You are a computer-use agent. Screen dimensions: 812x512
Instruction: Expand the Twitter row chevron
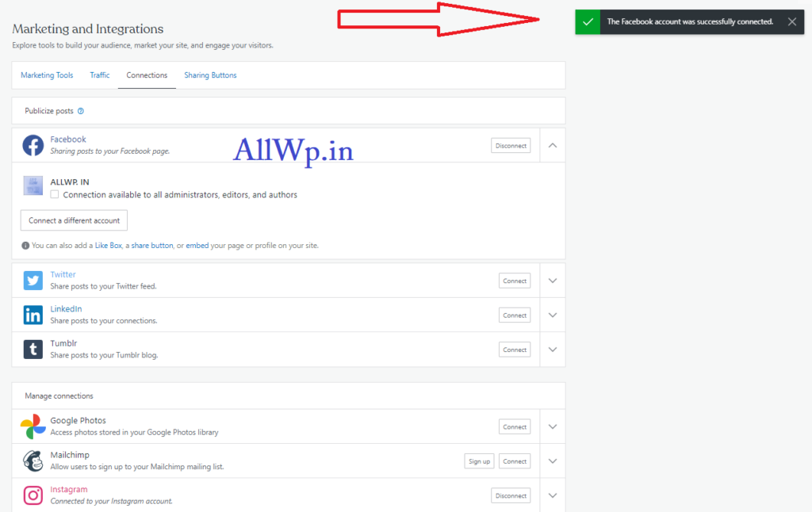click(x=553, y=281)
